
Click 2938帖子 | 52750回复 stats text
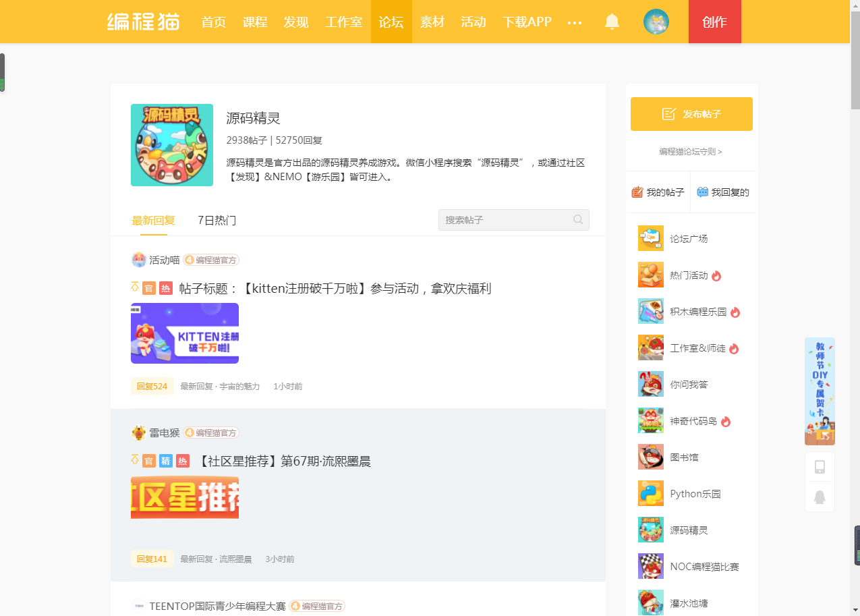[275, 140]
